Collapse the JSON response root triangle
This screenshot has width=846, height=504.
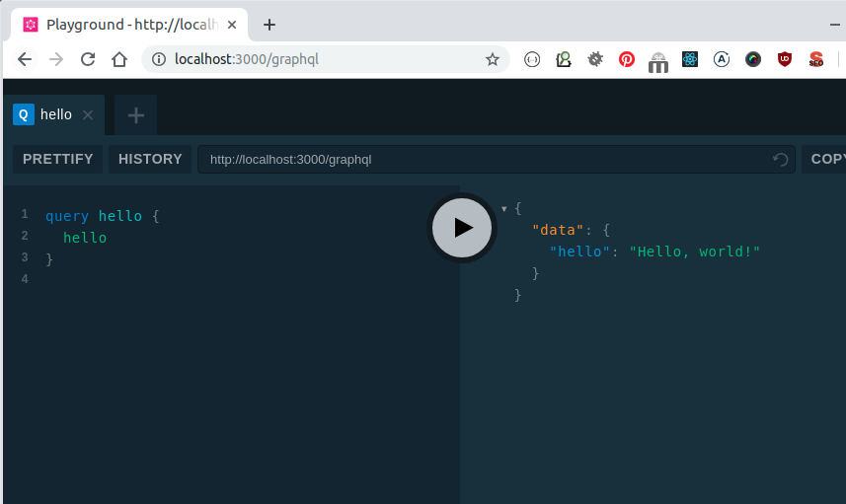pyautogui.click(x=503, y=209)
